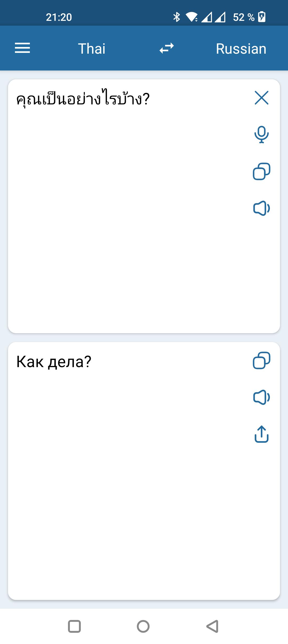Listen to the Thai text aloud
The height and width of the screenshot is (644, 288).
tap(262, 208)
